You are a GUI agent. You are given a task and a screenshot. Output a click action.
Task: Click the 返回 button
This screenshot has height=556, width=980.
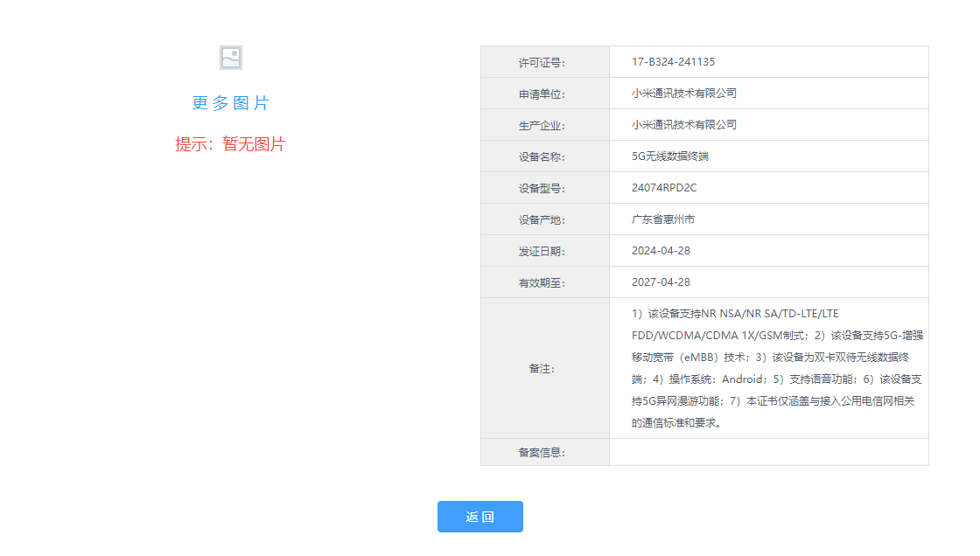click(x=480, y=517)
